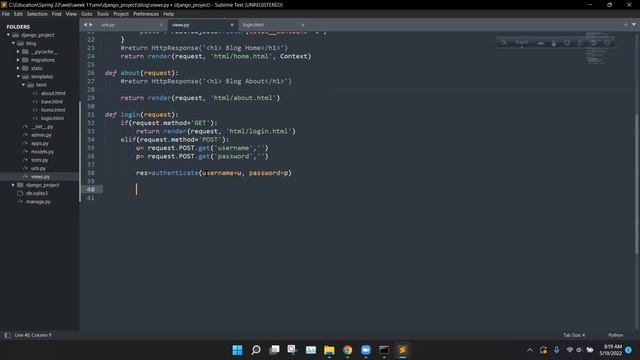Open about.html in sidebar

pyautogui.click(x=53, y=93)
